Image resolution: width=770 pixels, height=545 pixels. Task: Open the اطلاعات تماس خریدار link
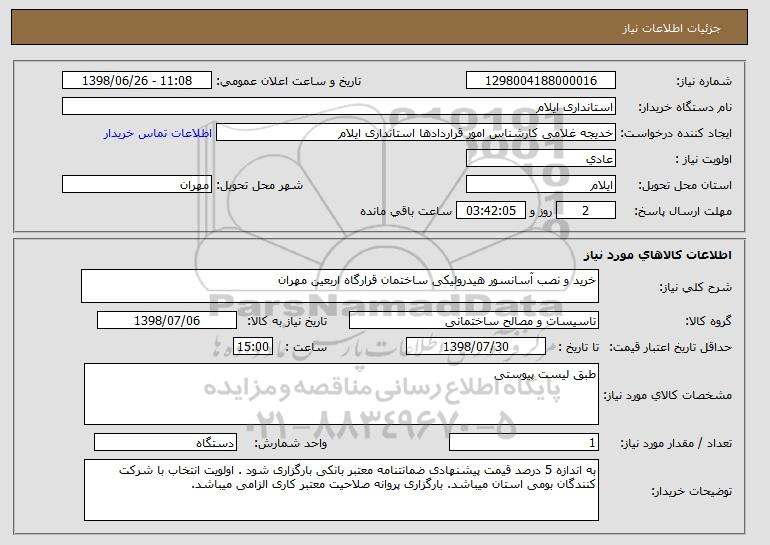coord(158,134)
